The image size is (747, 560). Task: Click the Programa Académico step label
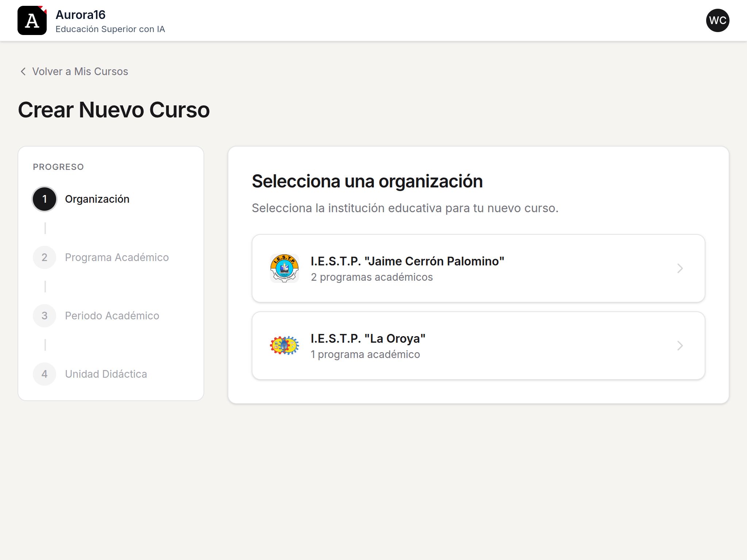click(117, 257)
